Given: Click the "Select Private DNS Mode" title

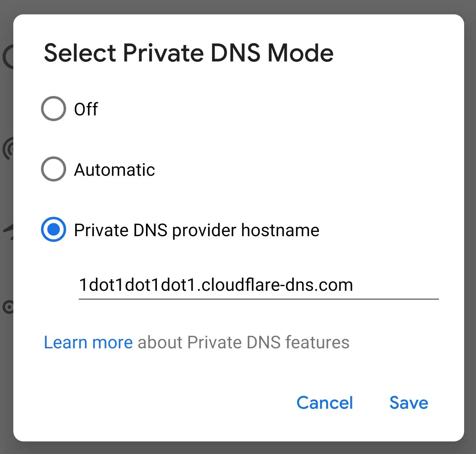Looking at the screenshot, I should coord(188,53).
